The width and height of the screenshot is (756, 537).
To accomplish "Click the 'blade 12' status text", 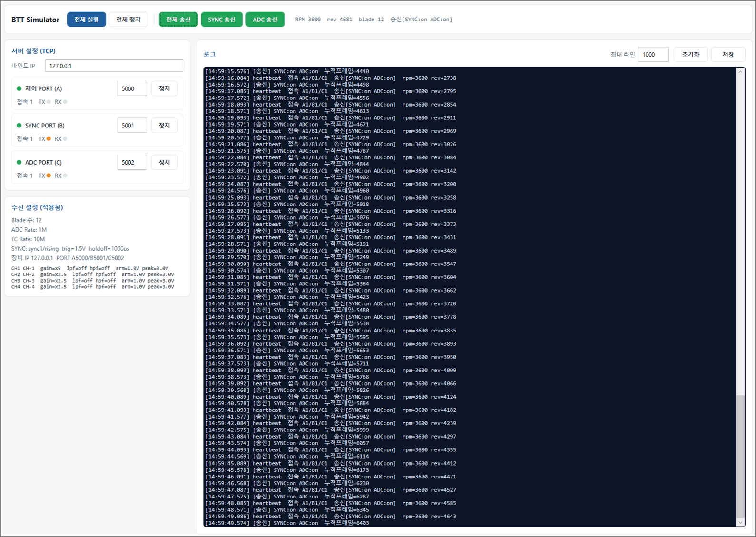I will 371,20.
